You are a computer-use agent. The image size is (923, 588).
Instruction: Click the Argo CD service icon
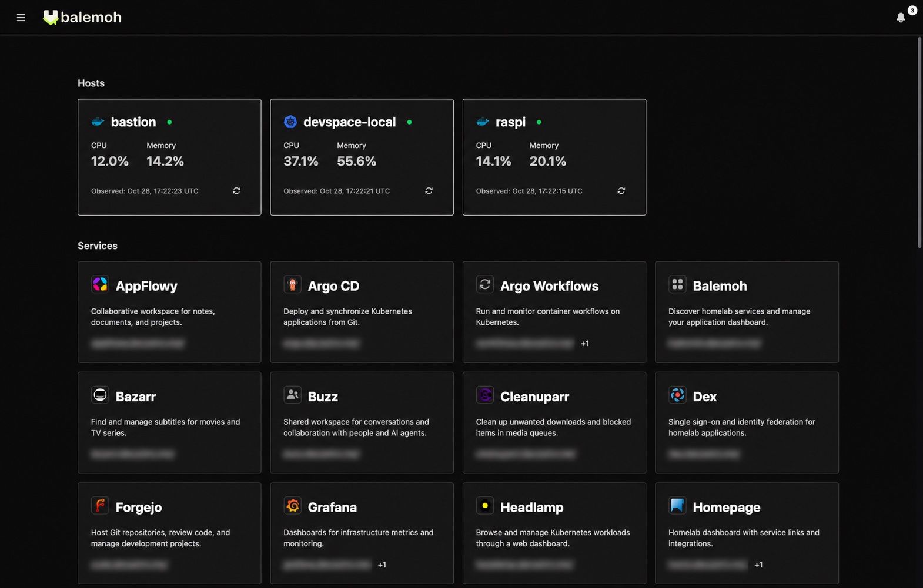pos(292,284)
